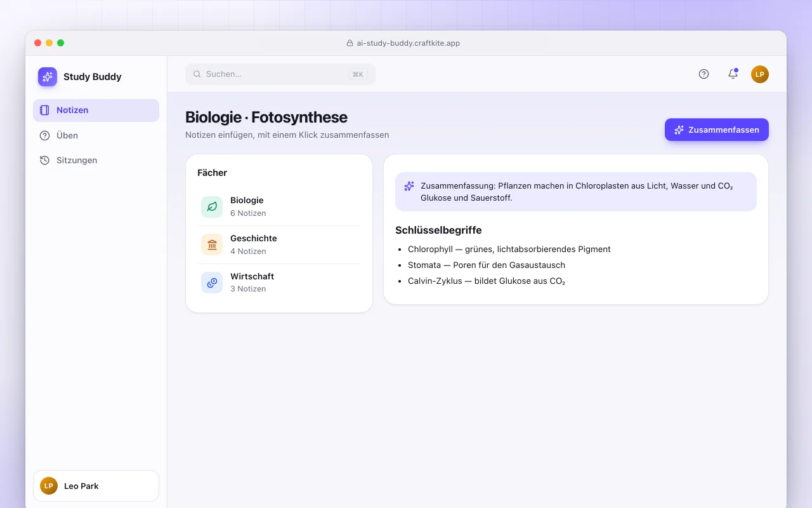Open the Notizen sidebar section
The height and width of the screenshot is (508, 812).
coord(96,110)
